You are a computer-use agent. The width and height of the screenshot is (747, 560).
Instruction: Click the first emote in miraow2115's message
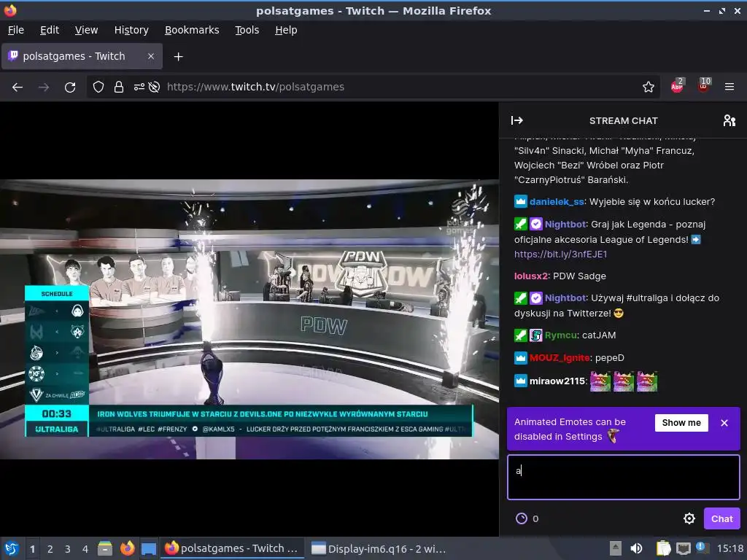[600, 381]
